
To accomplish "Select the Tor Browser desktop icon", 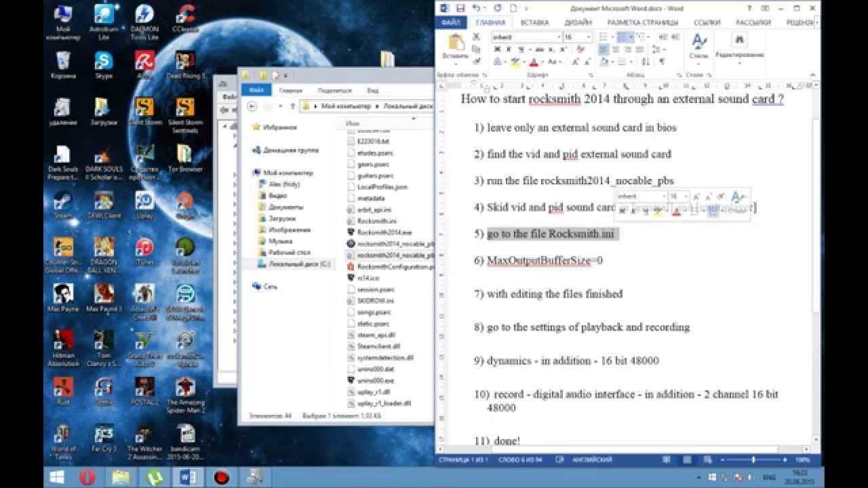I will (184, 159).
